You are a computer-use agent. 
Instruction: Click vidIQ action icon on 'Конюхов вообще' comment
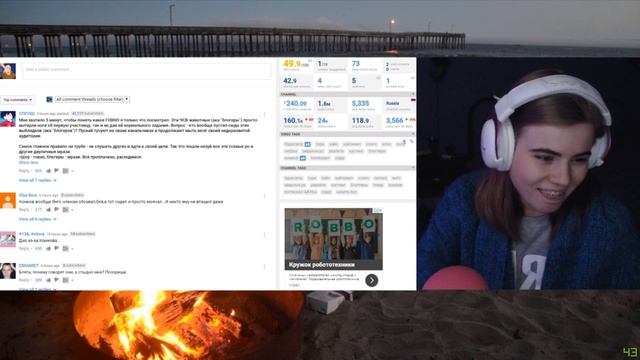[65, 209]
